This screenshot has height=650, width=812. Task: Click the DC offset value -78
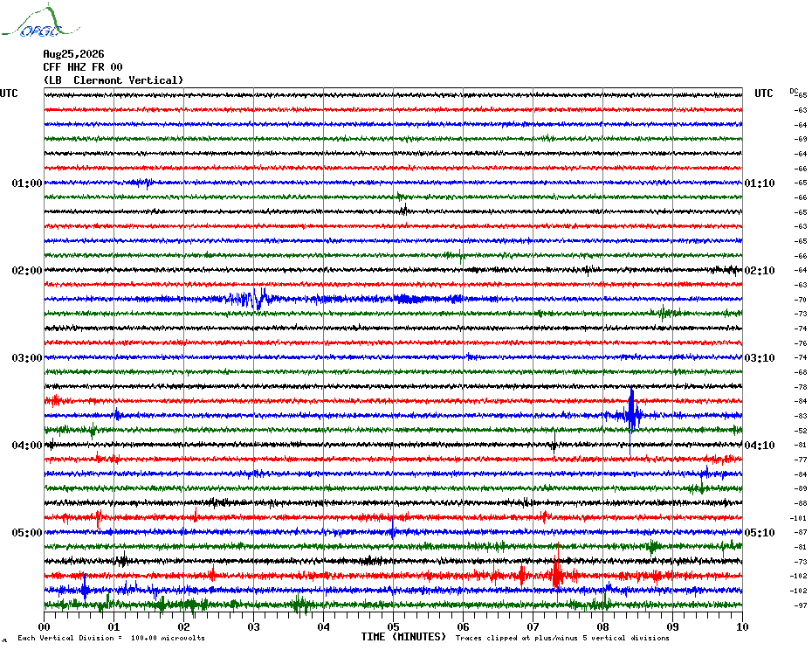[802, 387]
